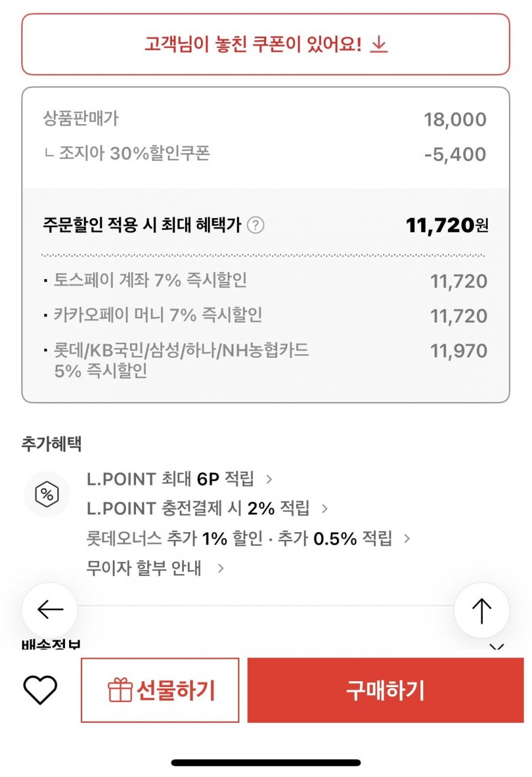Expand L.POINT 최대 6P 적립 details
This screenshot has width=532, height=777.
(180, 479)
